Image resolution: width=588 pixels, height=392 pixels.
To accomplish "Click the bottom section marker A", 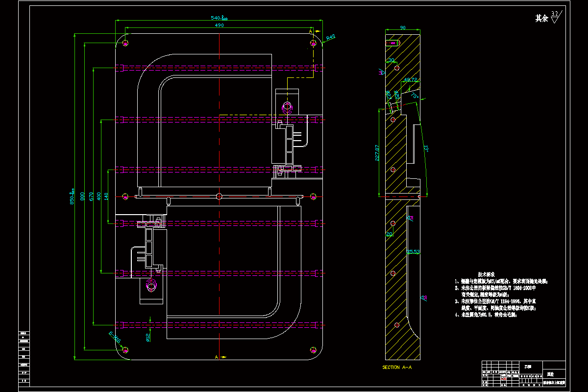I will click(216, 357).
